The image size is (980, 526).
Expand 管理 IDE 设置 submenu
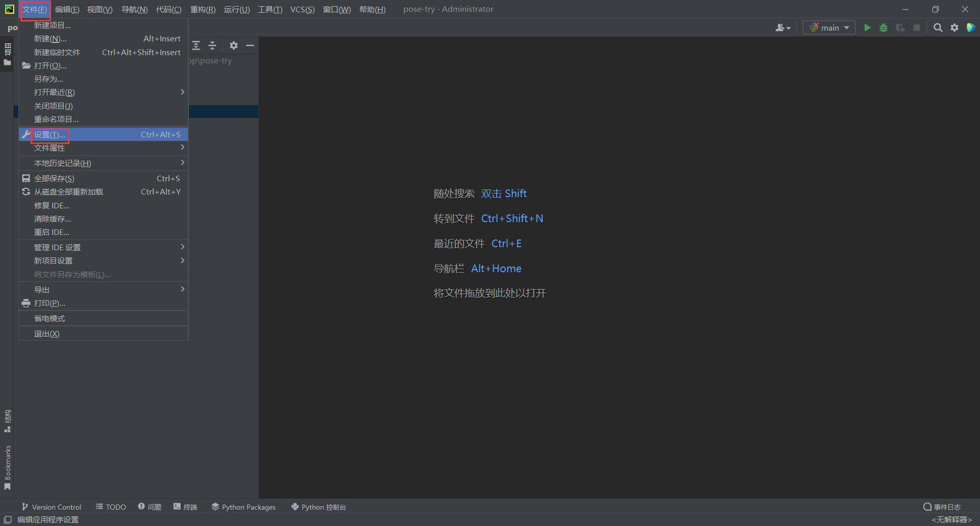pos(104,247)
